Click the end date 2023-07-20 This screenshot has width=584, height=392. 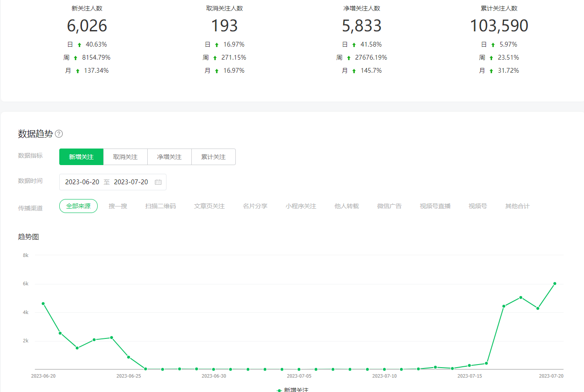[131, 182]
